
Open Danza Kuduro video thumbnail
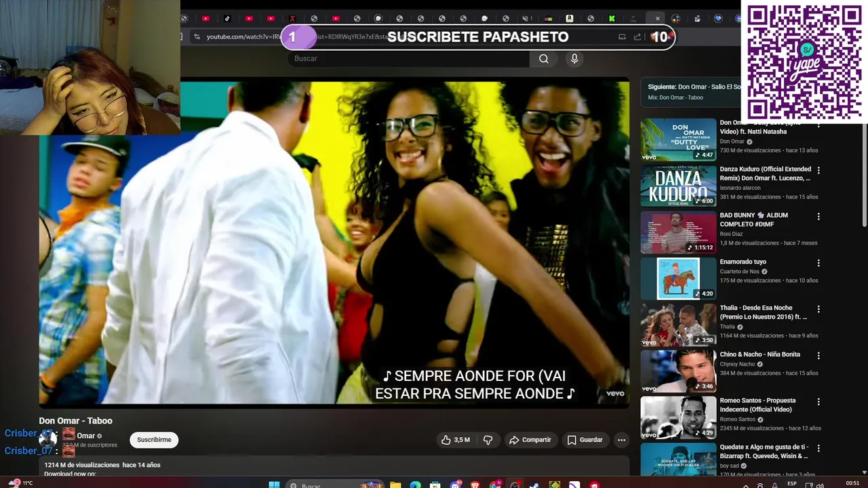(x=678, y=186)
